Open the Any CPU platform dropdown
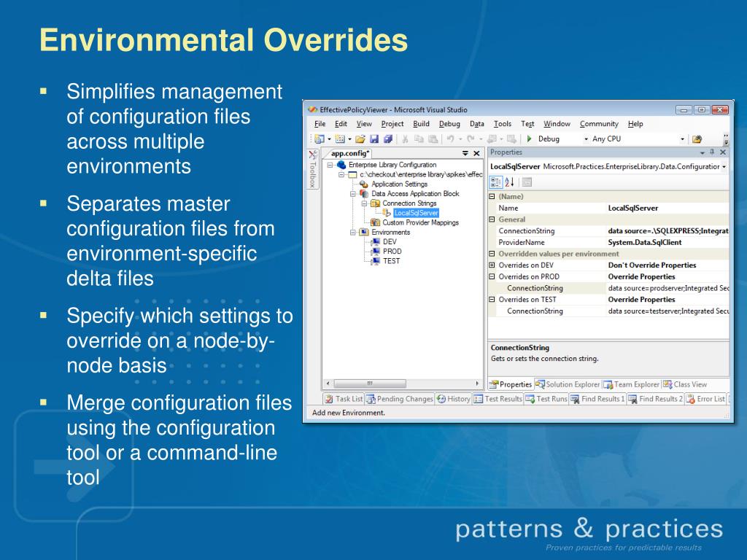The image size is (747, 560). pos(682,139)
